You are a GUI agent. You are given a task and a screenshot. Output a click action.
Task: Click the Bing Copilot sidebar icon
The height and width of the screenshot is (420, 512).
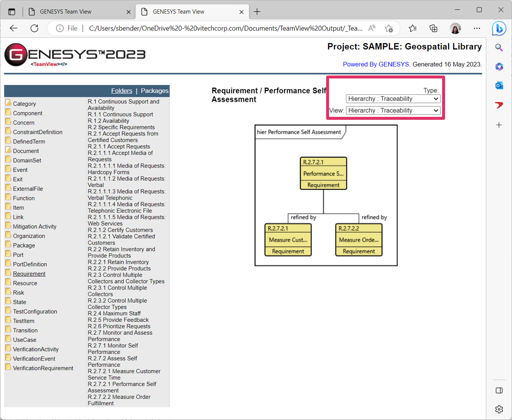499,28
